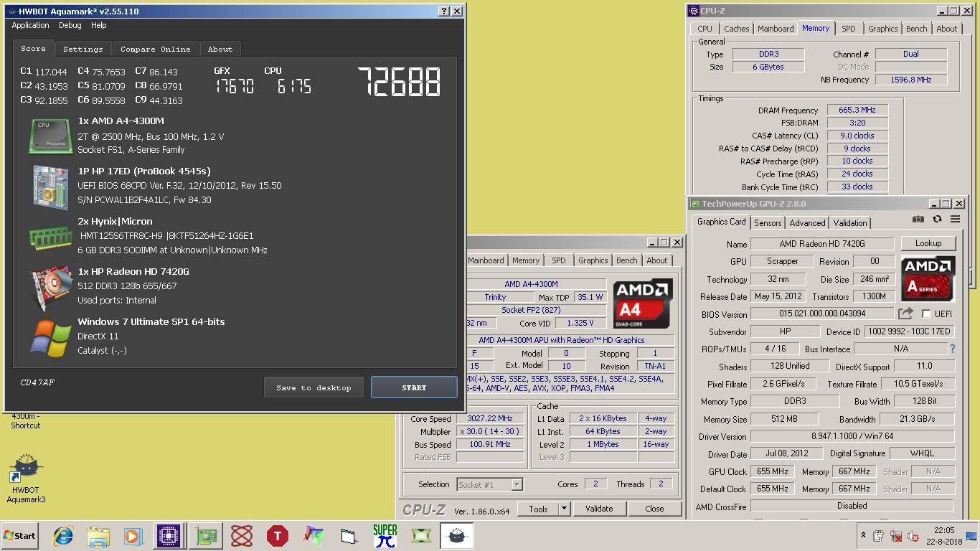
Task: Click the graphics card icon in Aquamark
Action: click(50, 288)
